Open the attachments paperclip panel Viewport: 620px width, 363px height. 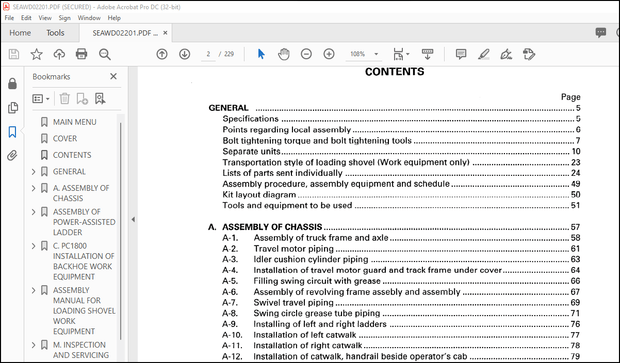[x=13, y=155]
